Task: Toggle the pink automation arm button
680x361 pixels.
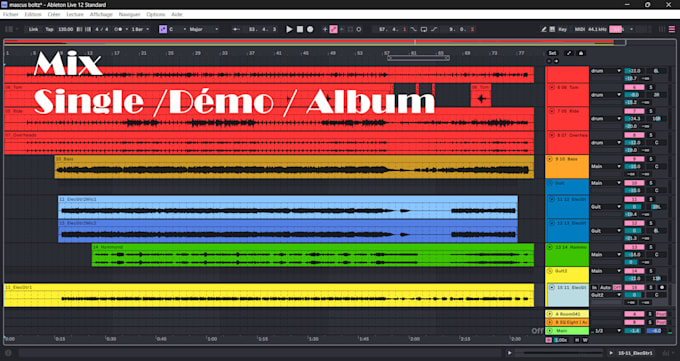Action: pyautogui.click(x=333, y=30)
